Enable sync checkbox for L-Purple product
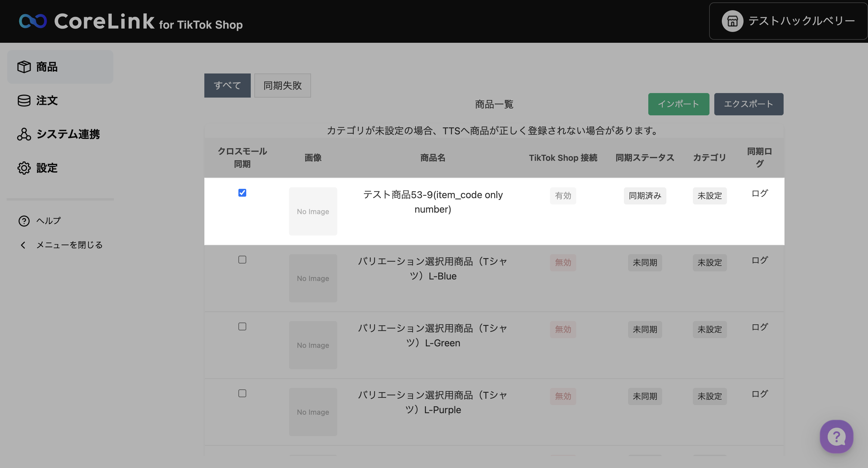The image size is (868, 468). [x=242, y=393]
